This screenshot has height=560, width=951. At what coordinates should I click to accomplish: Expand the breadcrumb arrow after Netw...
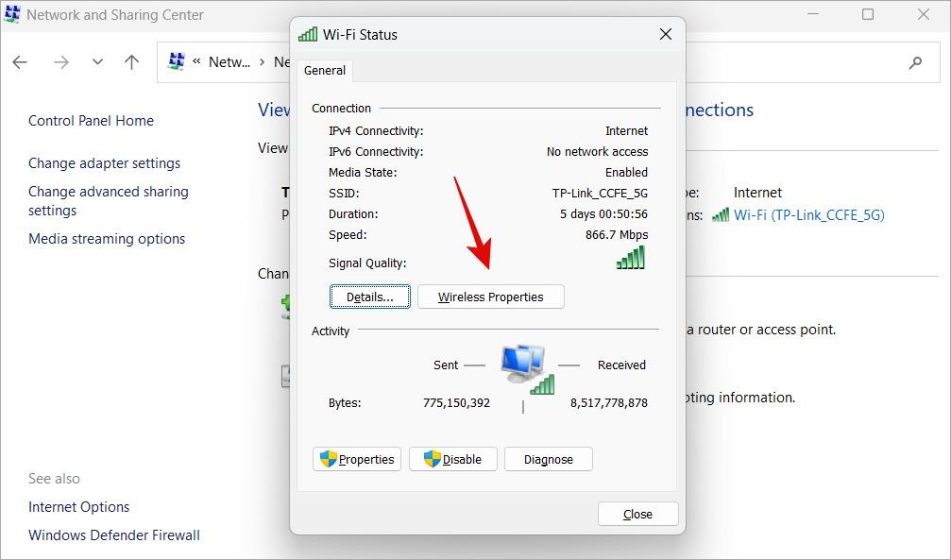[262, 62]
